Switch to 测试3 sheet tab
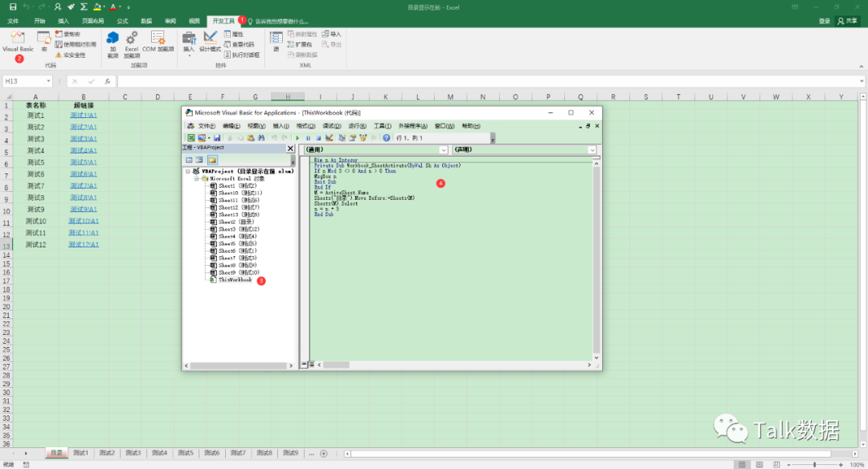Image resolution: width=868 pixels, height=469 pixels. coord(133,453)
